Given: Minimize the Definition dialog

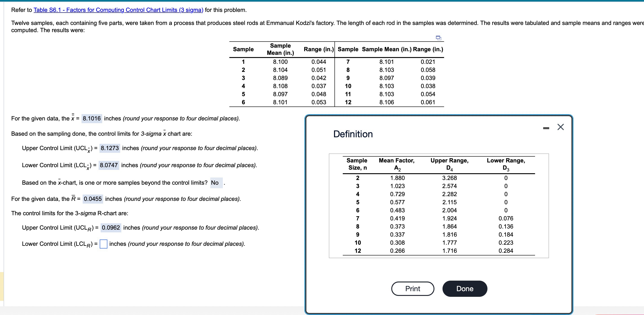Looking at the screenshot, I should point(546,128).
